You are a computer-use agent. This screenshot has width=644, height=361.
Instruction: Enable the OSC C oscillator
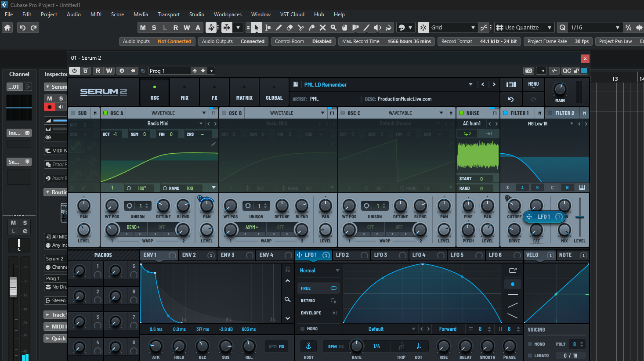pyautogui.click(x=343, y=113)
